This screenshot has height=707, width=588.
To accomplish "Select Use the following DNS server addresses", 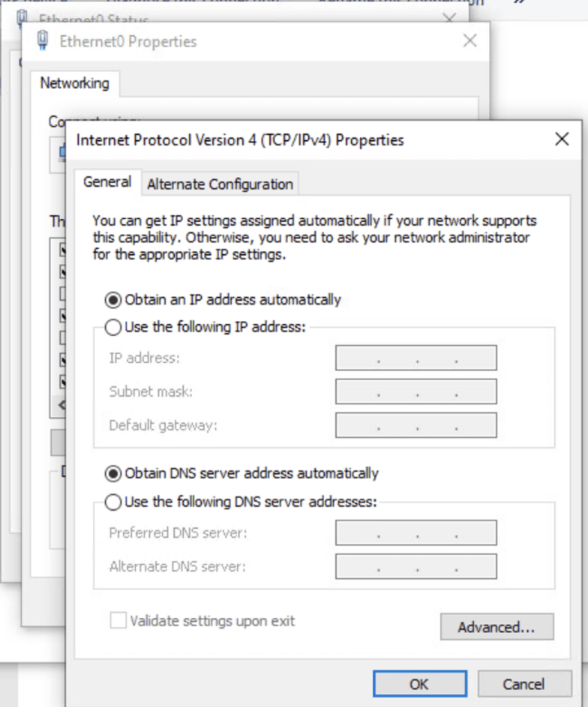I will [112, 502].
